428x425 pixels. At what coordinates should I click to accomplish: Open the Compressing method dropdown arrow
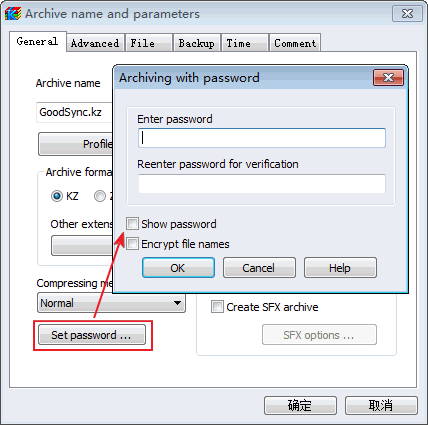(177, 303)
